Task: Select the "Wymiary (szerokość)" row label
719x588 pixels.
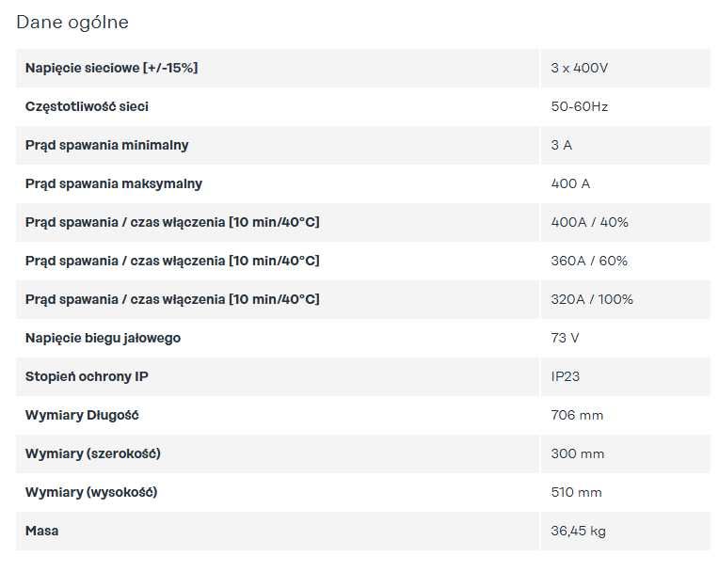Action: coord(92,453)
